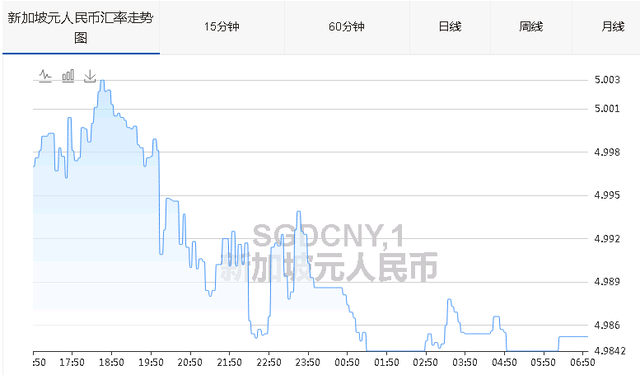
Task: Switch to the 日线 tab
Action: click(450, 27)
